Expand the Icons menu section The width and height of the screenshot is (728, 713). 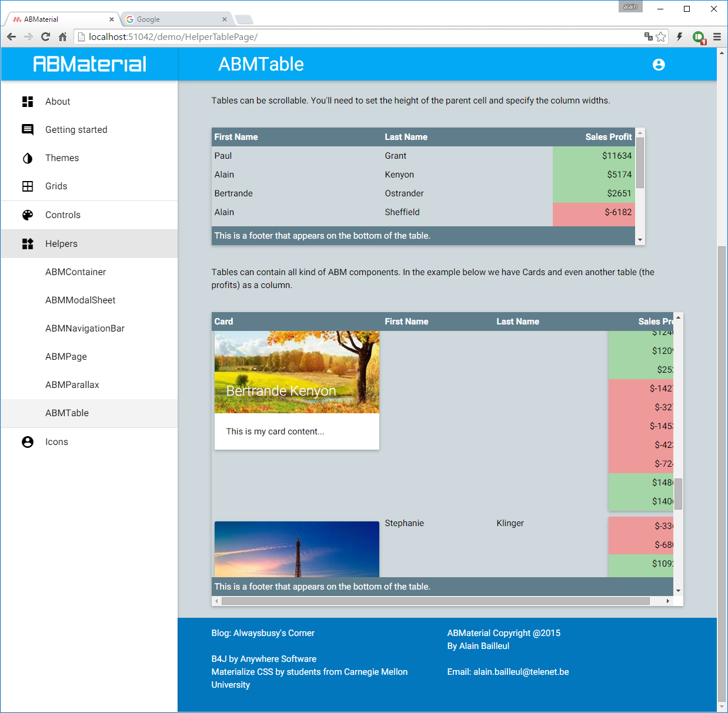[x=89, y=442]
